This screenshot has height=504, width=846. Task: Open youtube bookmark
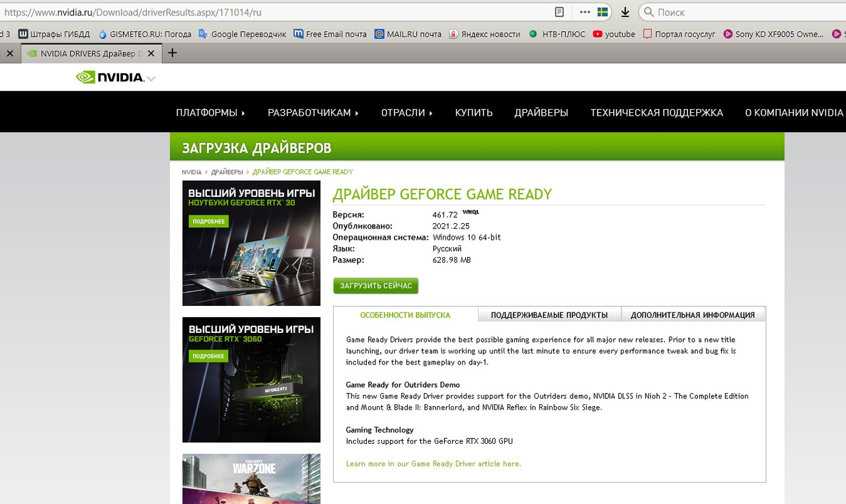point(614,34)
